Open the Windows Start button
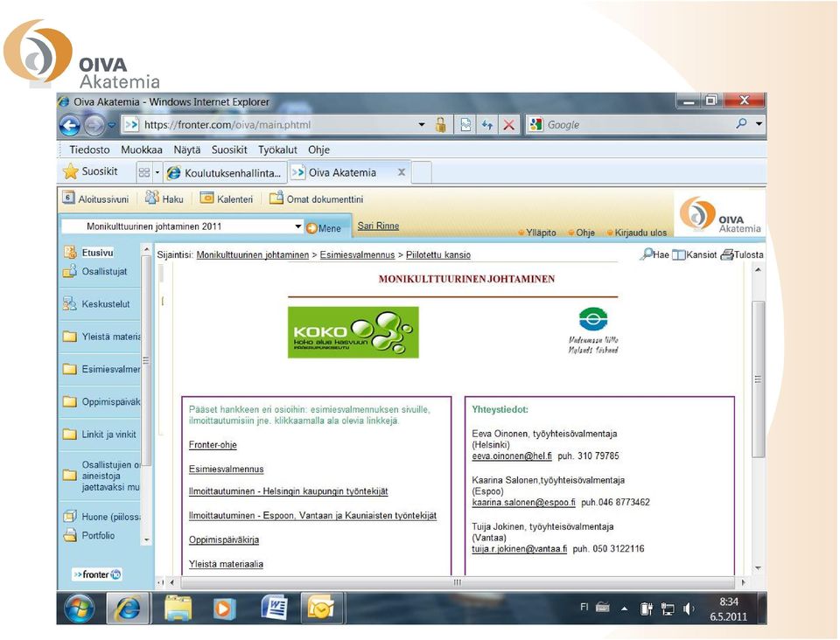The height and width of the screenshot is (640, 840). [x=80, y=609]
